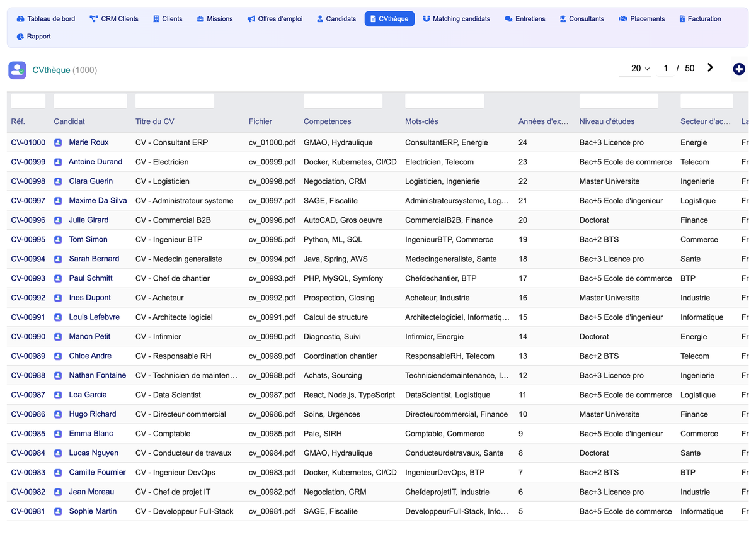
Task: Click the Réf. filter input field
Action: click(28, 101)
